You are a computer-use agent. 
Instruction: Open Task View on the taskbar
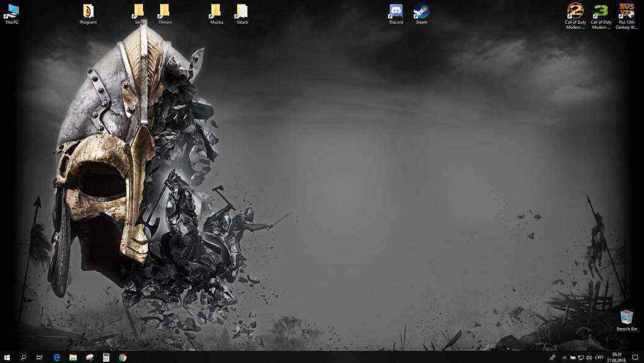pyautogui.click(x=40, y=358)
